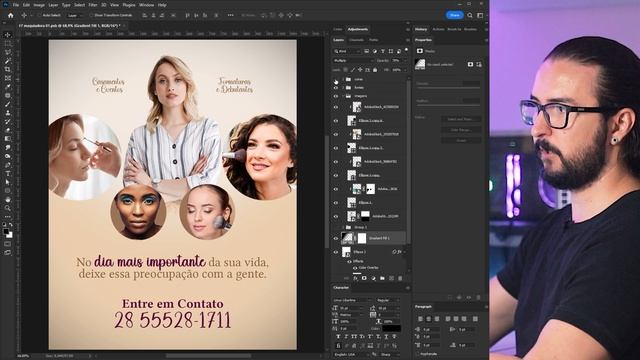
Task: Click the lock all padlock icon
Action: coord(375,70)
